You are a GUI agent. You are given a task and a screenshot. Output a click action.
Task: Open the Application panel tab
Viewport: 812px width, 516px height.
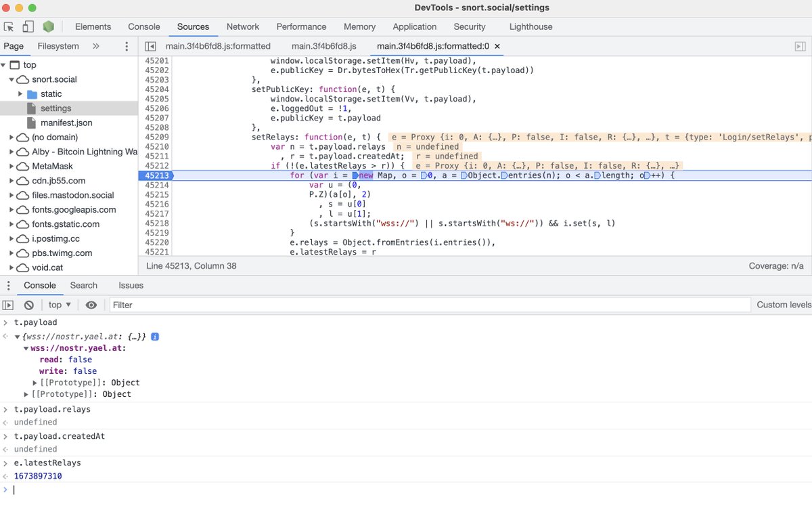click(415, 26)
